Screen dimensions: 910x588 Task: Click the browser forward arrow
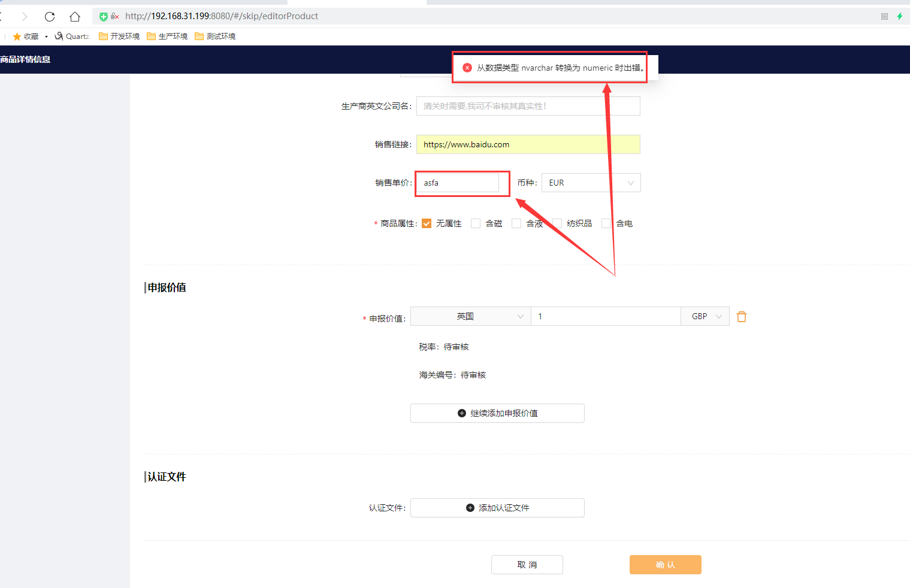click(x=25, y=17)
